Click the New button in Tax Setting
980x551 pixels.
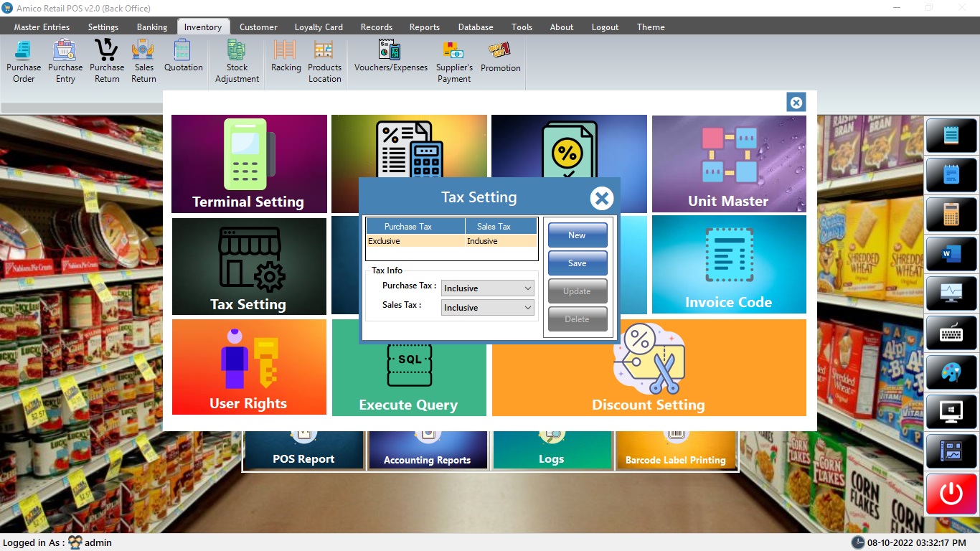[x=578, y=235]
